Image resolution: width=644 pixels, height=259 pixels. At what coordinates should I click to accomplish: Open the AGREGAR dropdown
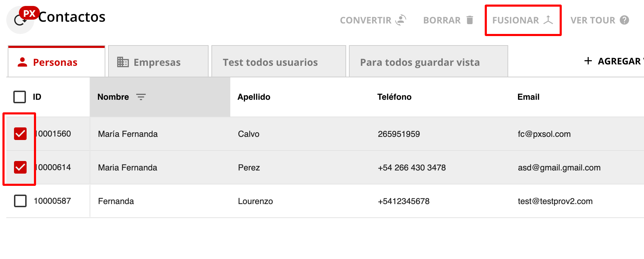619,61
